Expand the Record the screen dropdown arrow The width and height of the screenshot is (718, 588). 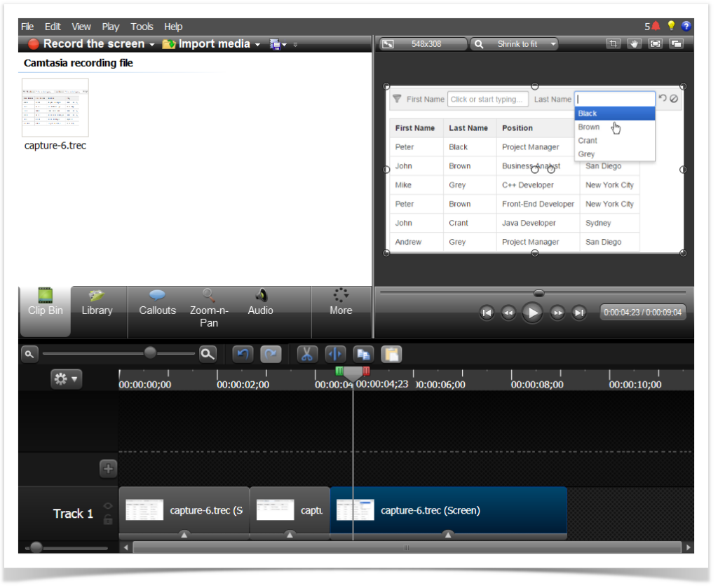point(151,43)
